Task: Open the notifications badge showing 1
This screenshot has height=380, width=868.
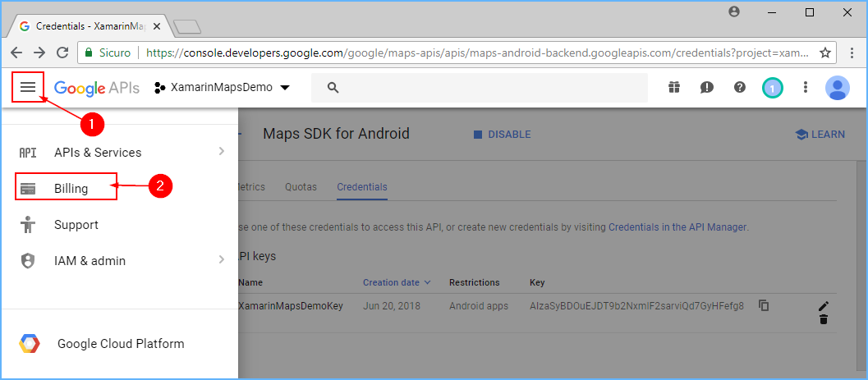Action: click(773, 87)
